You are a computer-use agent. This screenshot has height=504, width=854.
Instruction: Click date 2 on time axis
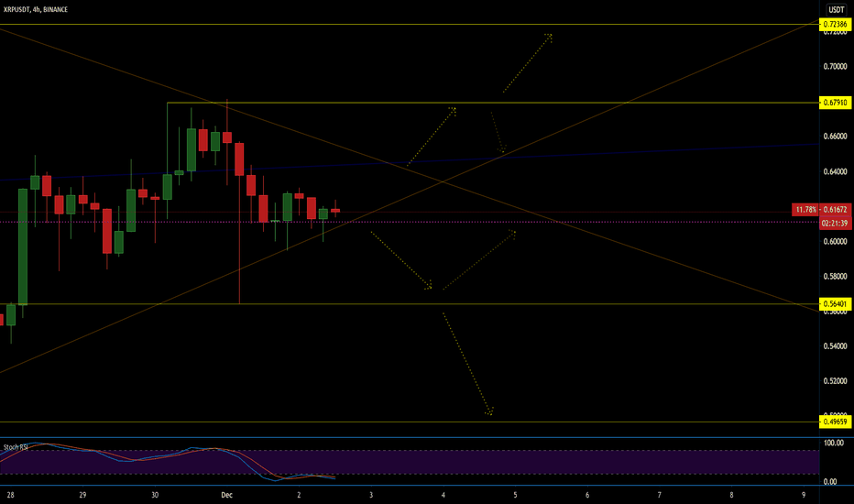pyautogui.click(x=299, y=495)
